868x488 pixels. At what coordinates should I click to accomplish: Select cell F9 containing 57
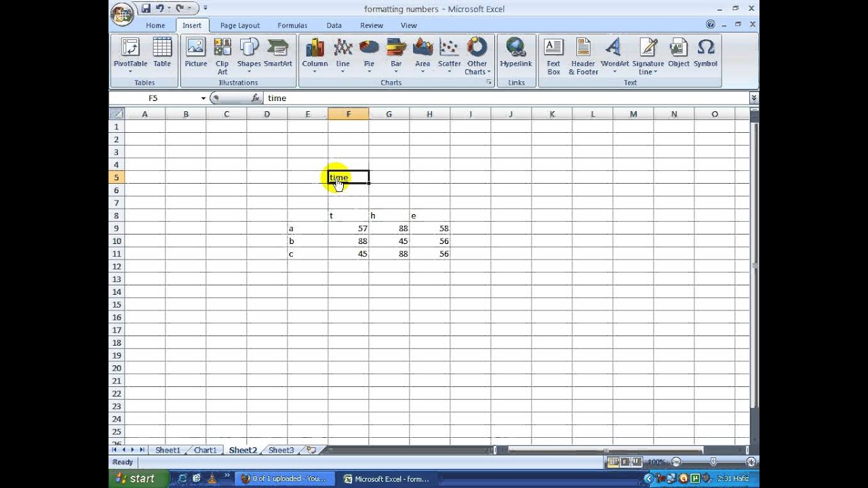tap(349, 228)
